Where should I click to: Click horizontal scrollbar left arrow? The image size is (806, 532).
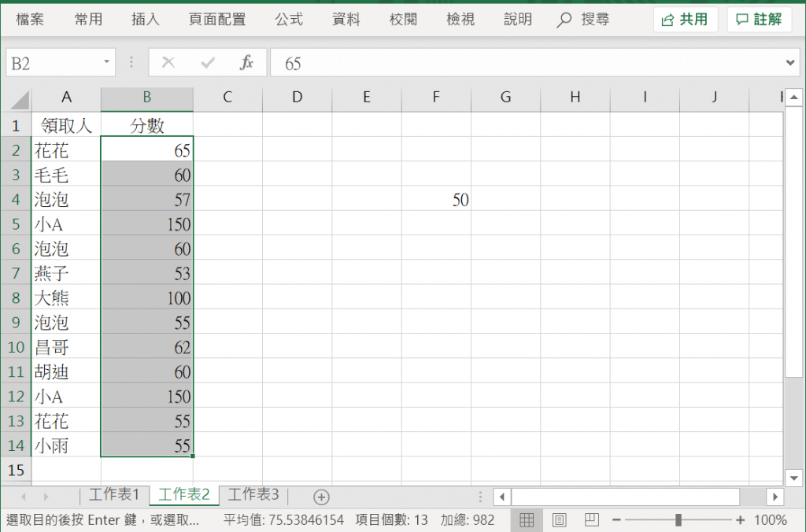pos(502,497)
